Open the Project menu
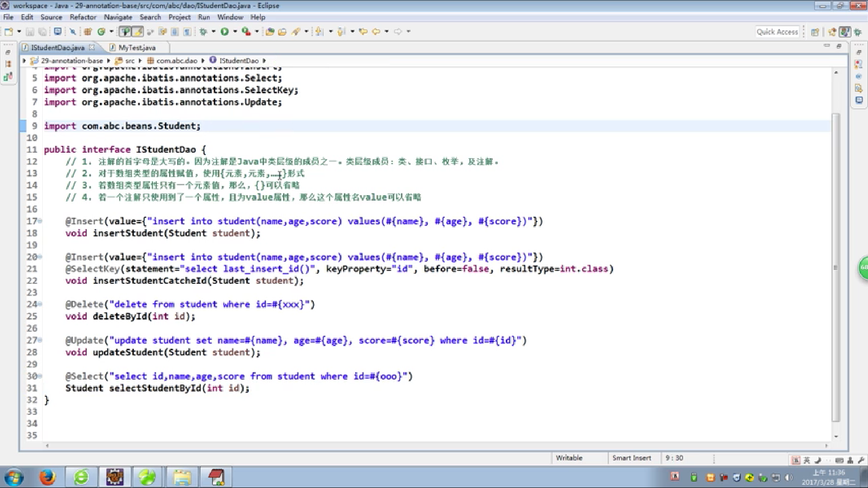868x488 pixels. [x=179, y=17]
